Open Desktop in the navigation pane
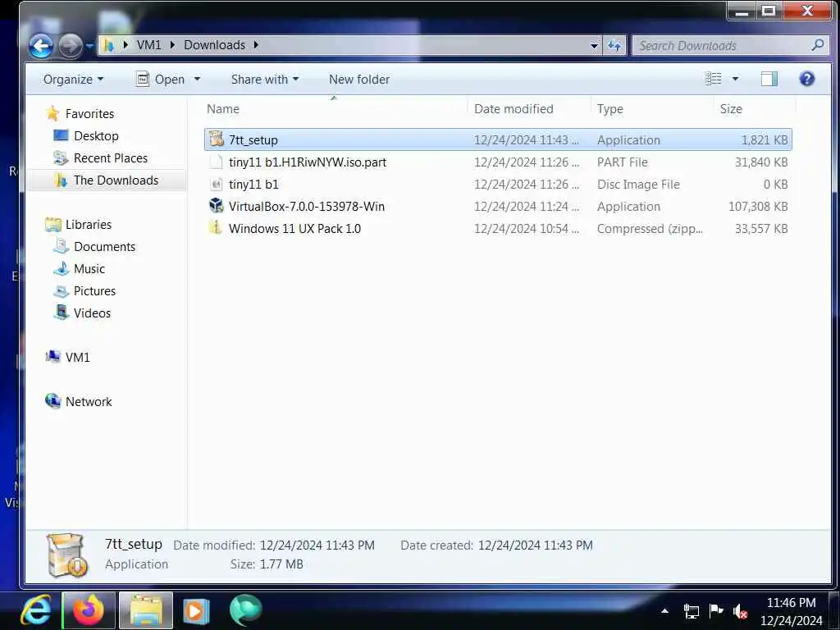This screenshot has width=840, height=630. pos(96,136)
